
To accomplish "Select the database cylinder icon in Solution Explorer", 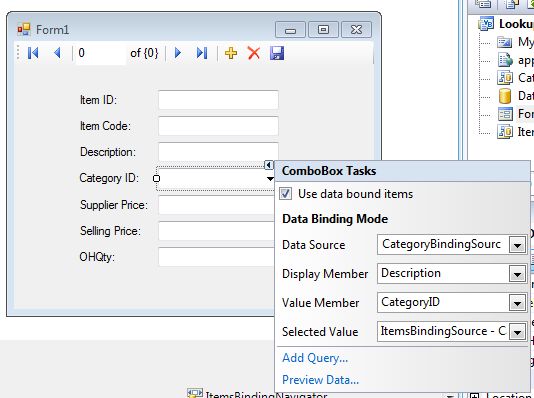I will (x=505, y=96).
